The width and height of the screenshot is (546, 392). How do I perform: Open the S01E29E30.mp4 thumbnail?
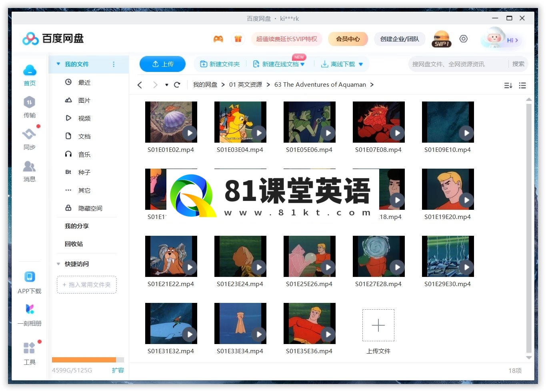pos(448,256)
